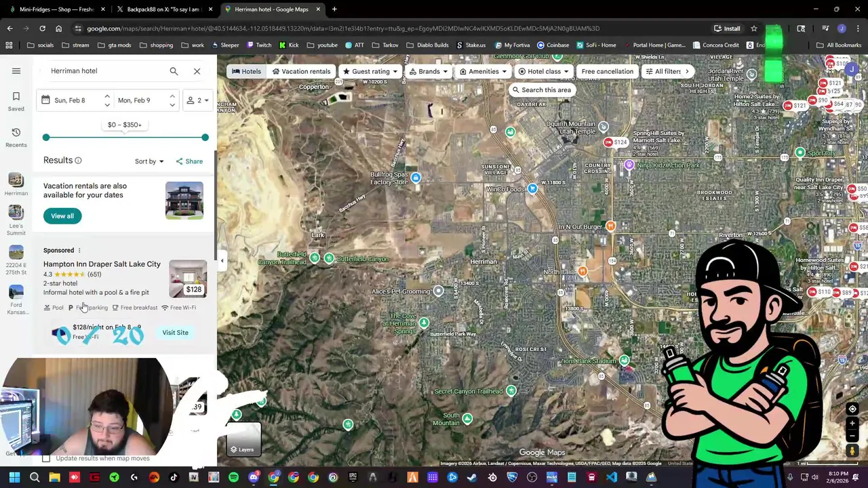Open the Brands filter dropdown

(428, 71)
